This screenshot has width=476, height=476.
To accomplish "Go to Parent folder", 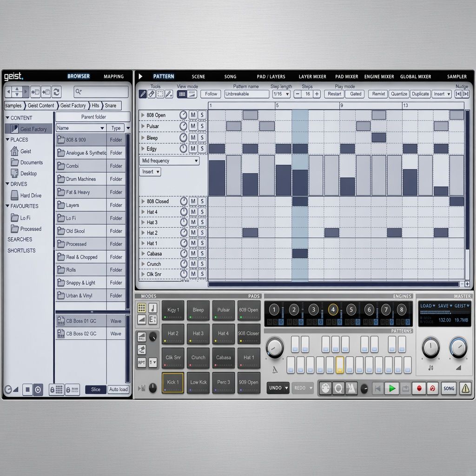I will (93, 117).
